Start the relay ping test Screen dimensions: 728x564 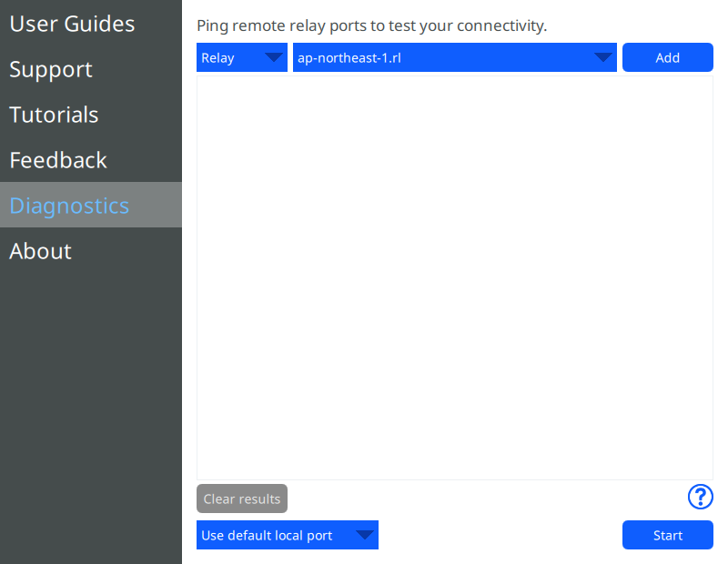click(x=667, y=535)
